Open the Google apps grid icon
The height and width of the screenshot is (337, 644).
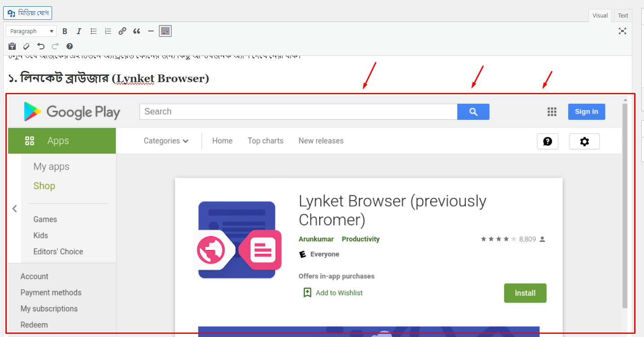pyautogui.click(x=552, y=112)
